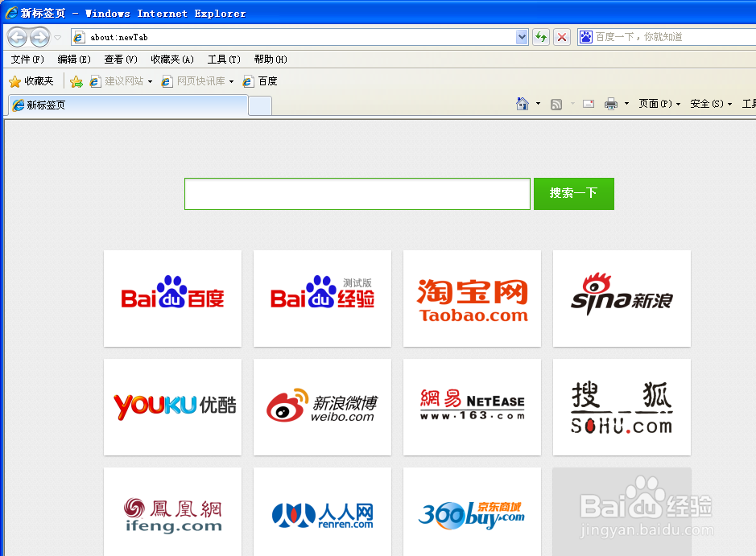Click the RSS feeds icon
This screenshot has height=556, width=756.
[556, 104]
